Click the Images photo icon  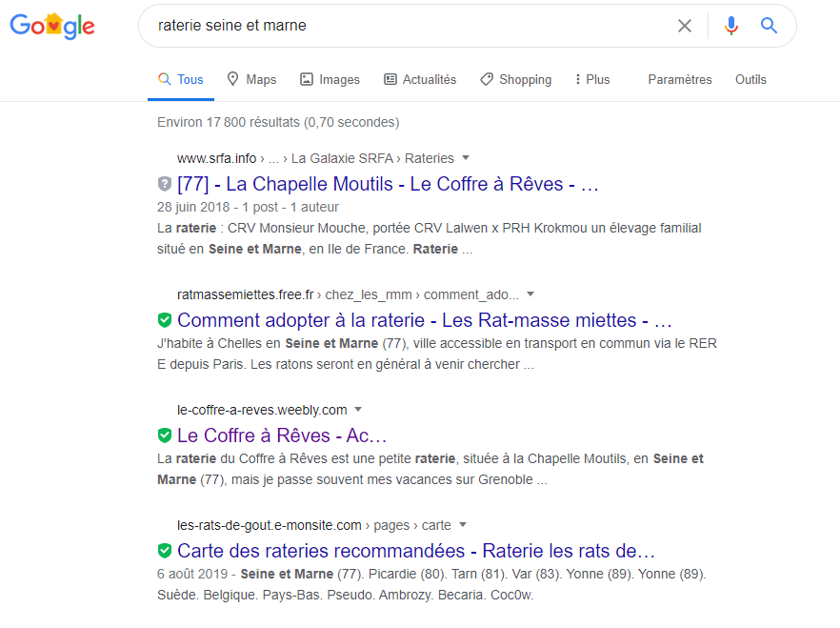pos(307,79)
